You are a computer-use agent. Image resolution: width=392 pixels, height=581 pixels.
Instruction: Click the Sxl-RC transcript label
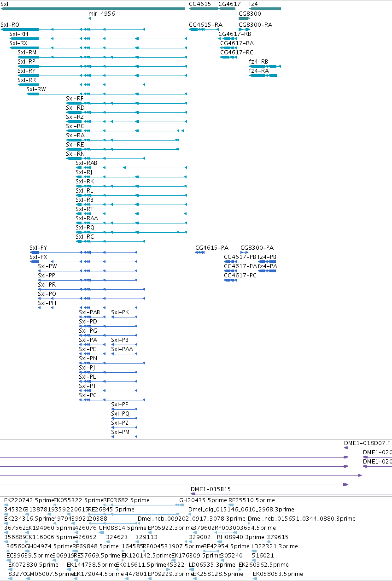(x=85, y=237)
